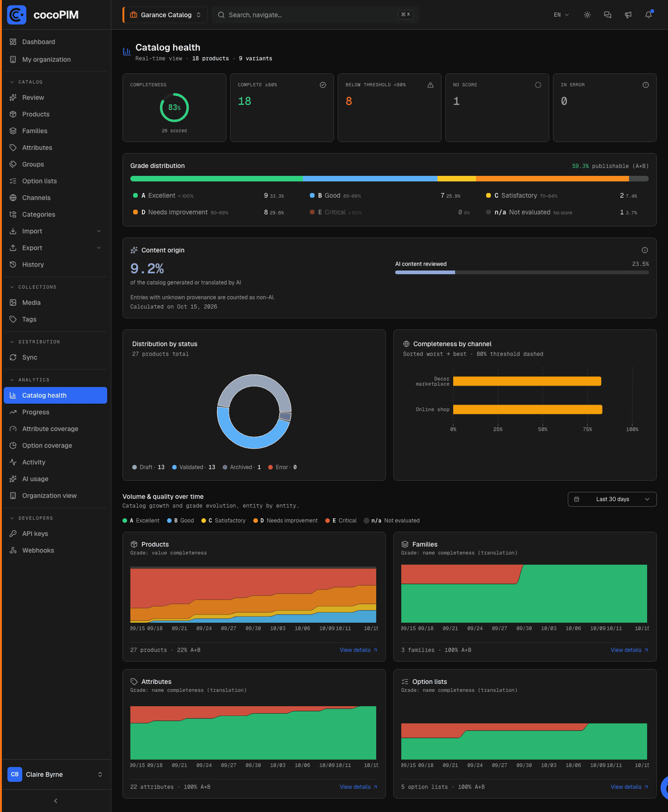The image size is (668, 812).
Task: Collapse the sidebar with the arrow
Action: 56,801
